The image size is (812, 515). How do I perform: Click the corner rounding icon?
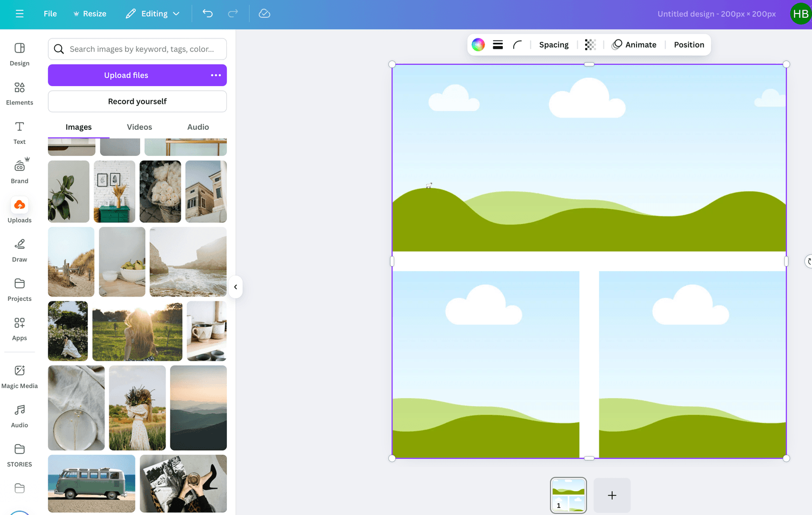[x=518, y=45]
